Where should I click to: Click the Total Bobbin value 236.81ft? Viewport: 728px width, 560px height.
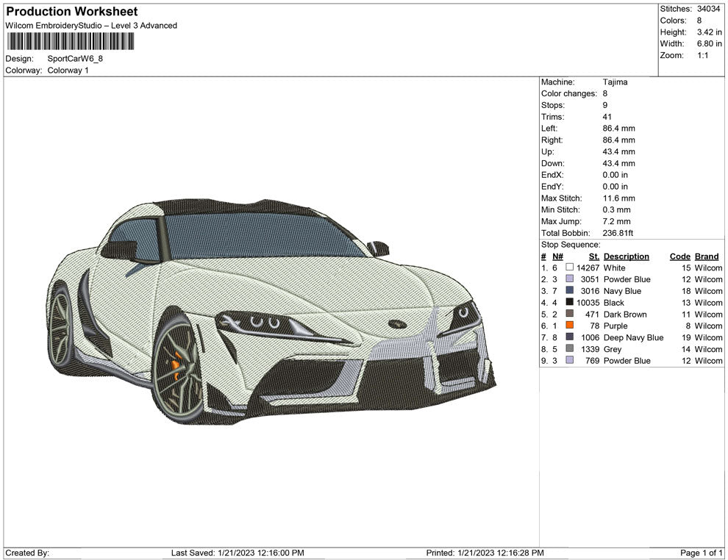[x=618, y=233]
